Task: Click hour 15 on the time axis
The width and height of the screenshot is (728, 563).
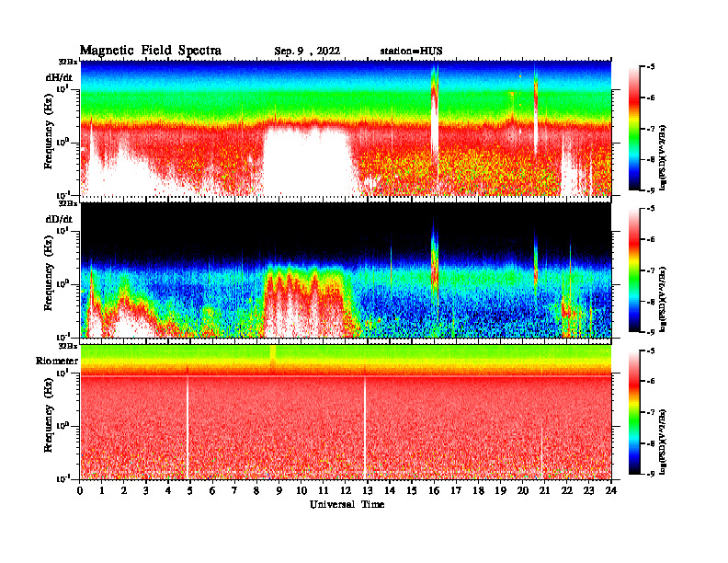Action: [412, 491]
